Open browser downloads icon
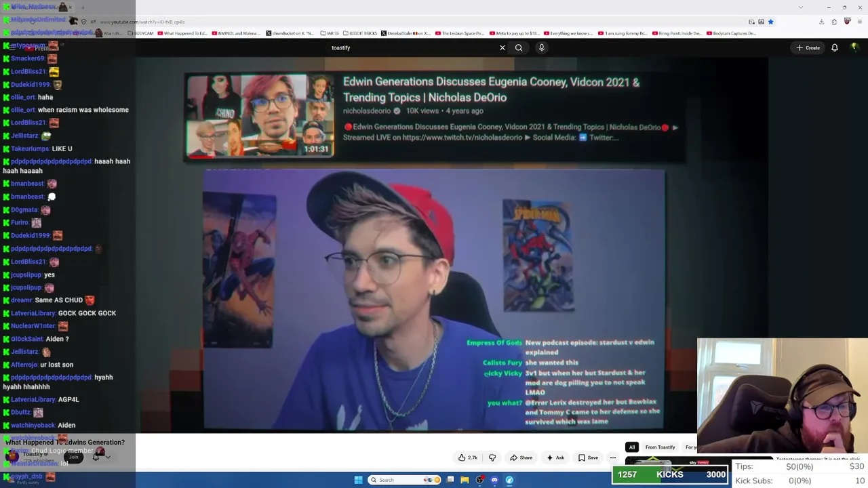 (821, 22)
